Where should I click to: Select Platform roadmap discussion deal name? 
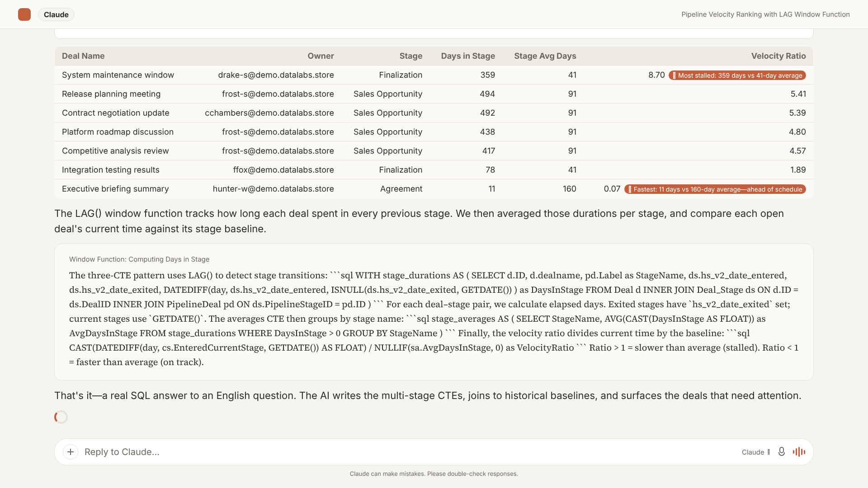click(x=118, y=132)
